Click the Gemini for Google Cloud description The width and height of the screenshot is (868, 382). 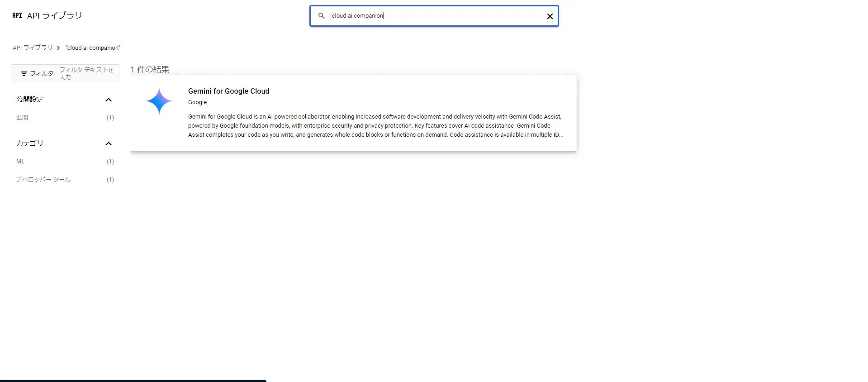coord(375,126)
